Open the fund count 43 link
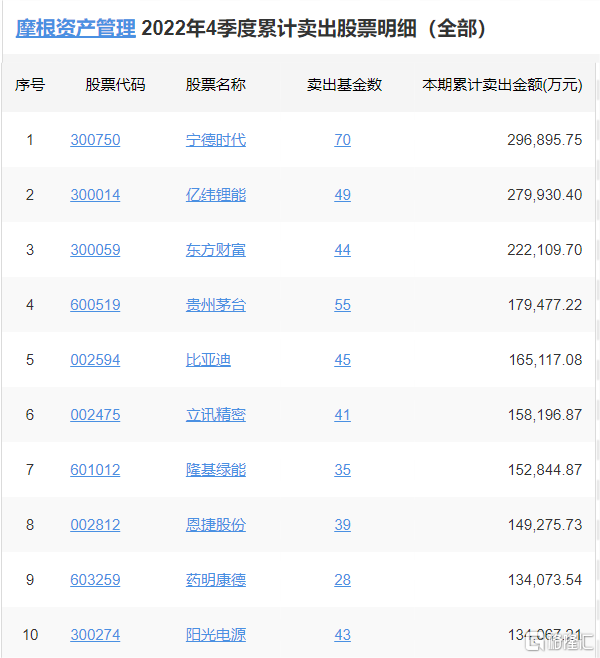 pyautogui.click(x=342, y=634)
